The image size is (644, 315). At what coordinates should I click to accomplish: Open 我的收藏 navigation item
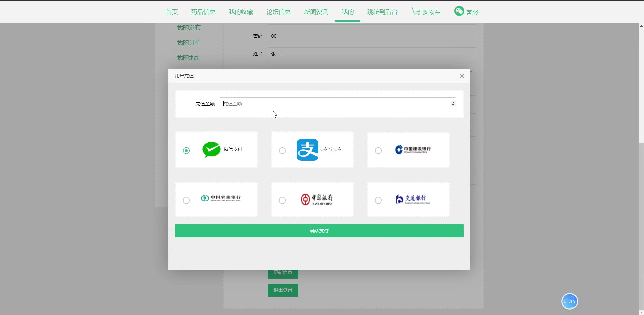pyautogui.click(x=241, y=12)
